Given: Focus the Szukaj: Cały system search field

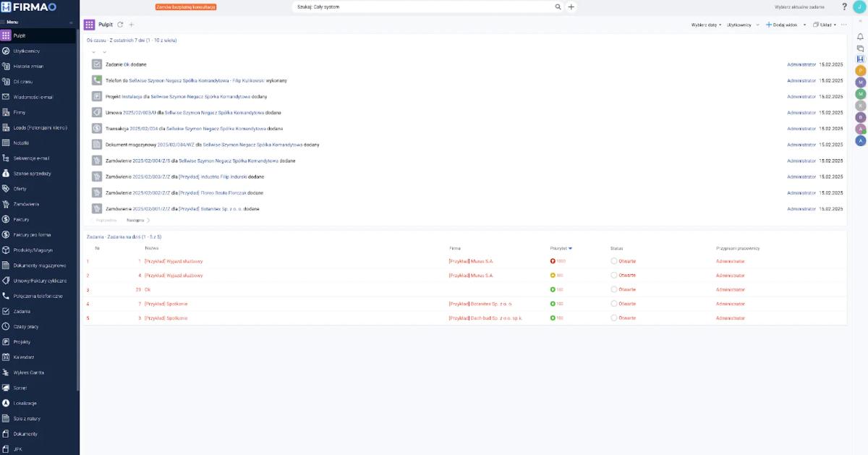Looking at the screenshot, I should [x=423, y=7].
